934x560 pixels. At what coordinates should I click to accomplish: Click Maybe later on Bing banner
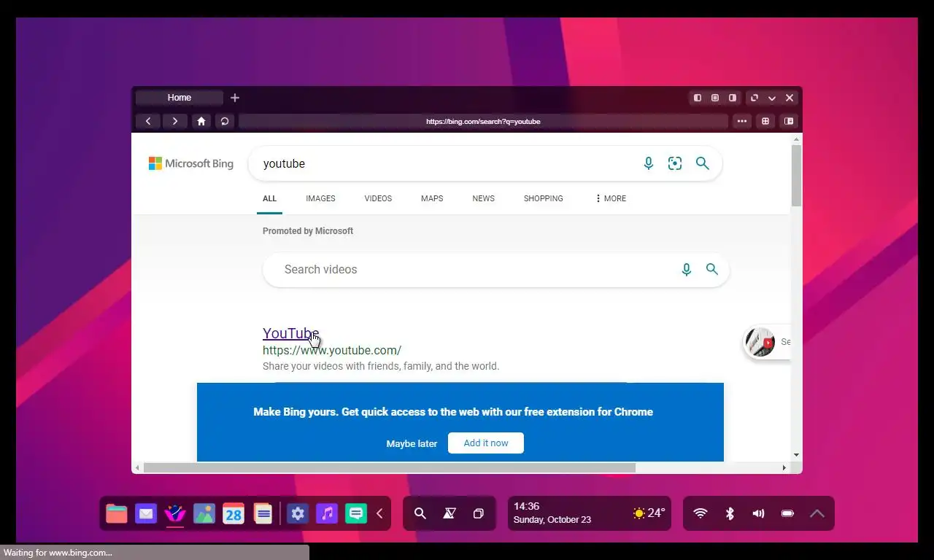[x=412, y=443]
